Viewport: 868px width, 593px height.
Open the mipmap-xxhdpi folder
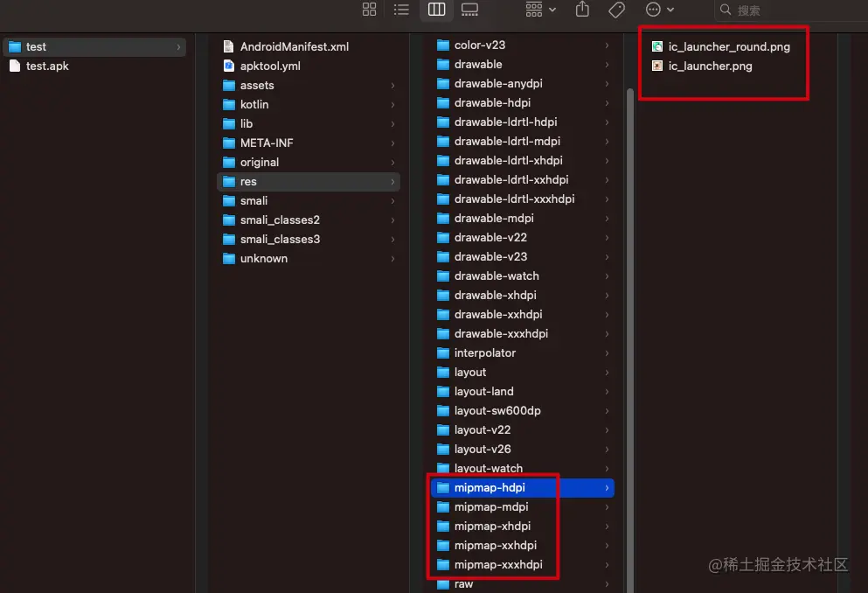pos(523,546)
